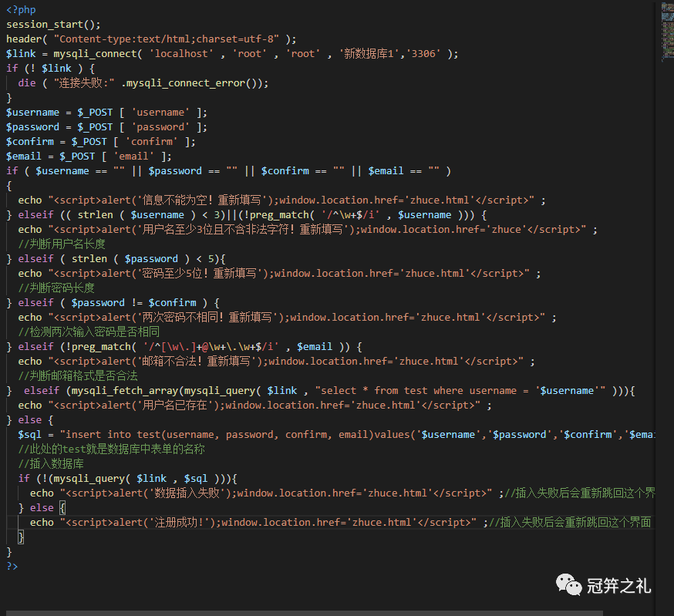
Task: Click the session_start(); line
Action: tap(53, 25)
